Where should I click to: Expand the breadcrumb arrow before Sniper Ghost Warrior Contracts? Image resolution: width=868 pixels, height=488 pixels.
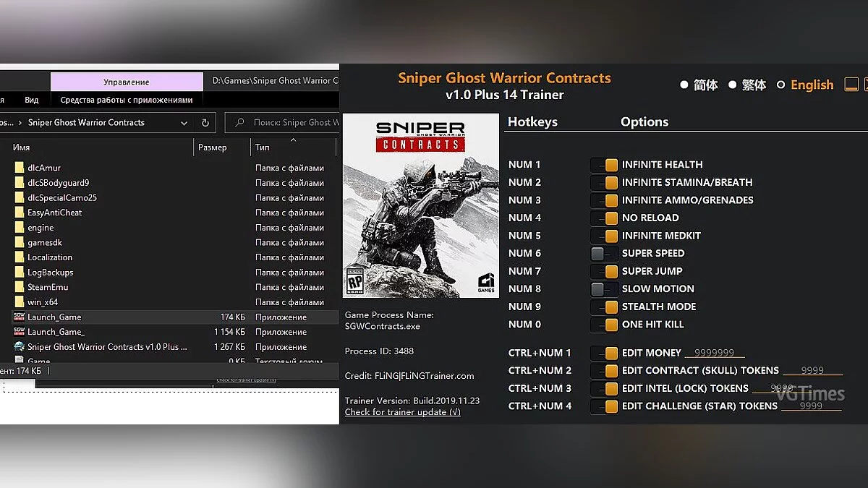coord(20,122)
